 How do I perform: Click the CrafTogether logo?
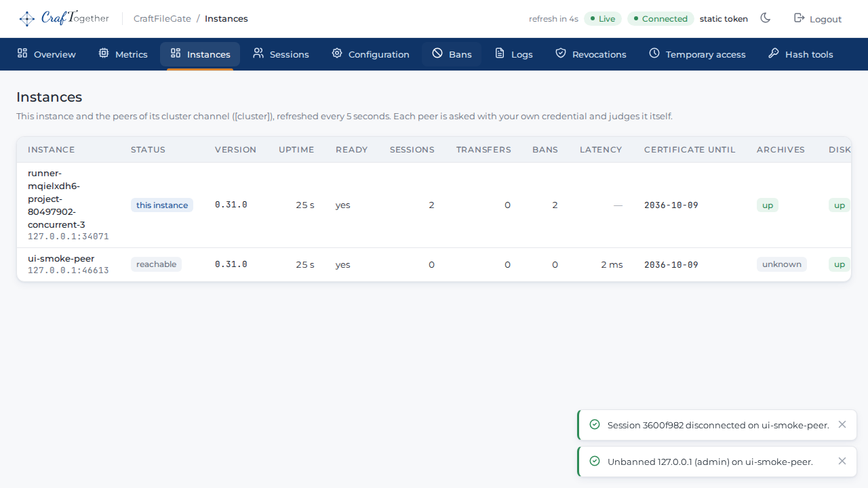point(64,18)
